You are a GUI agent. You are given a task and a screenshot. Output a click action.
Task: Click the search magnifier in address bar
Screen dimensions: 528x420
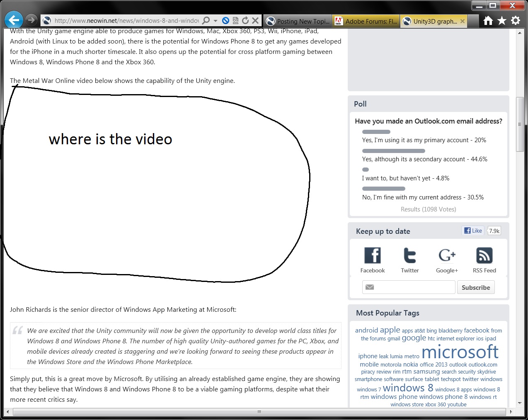tap(206, 20)
